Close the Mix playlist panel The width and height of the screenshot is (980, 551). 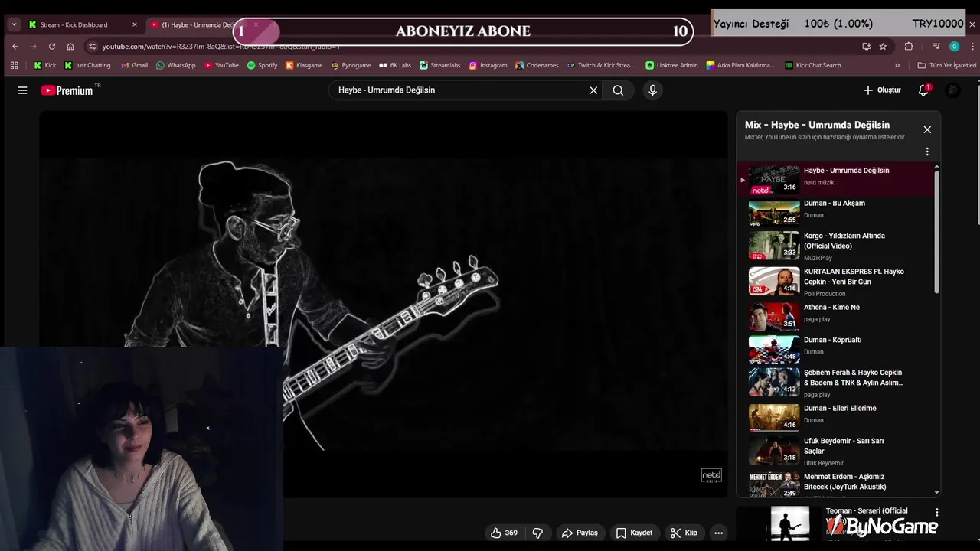coord(927,129)
